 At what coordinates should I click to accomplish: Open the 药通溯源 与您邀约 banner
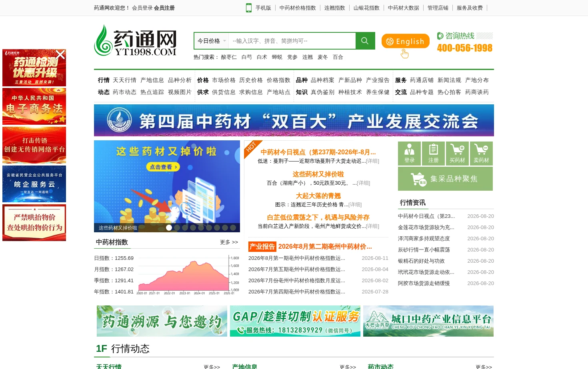coord(162,321)
